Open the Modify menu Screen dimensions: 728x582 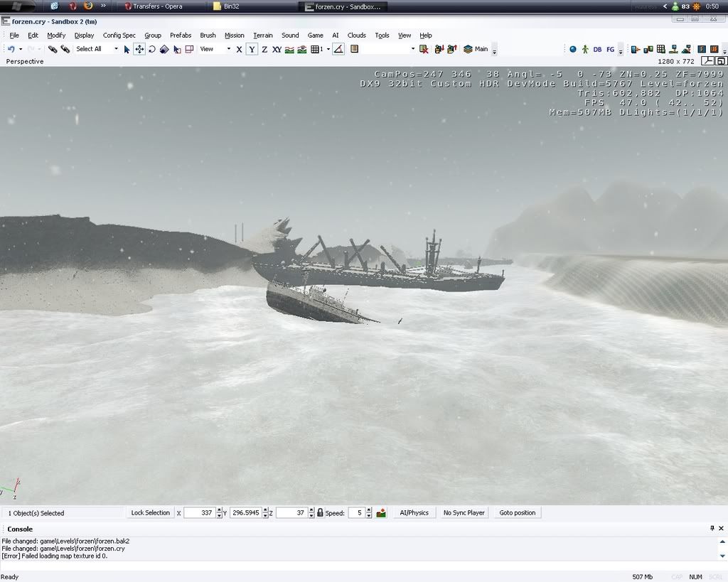coord(56,36)
